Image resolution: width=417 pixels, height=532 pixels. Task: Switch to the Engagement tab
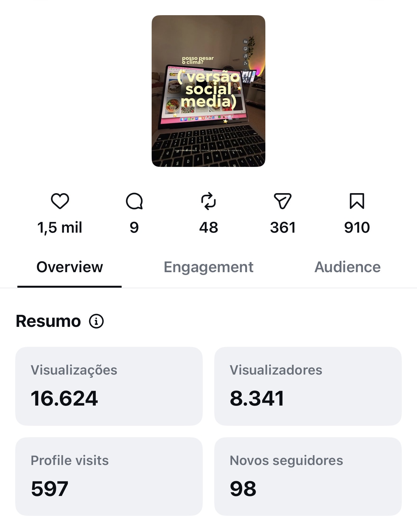pos(208,267)
